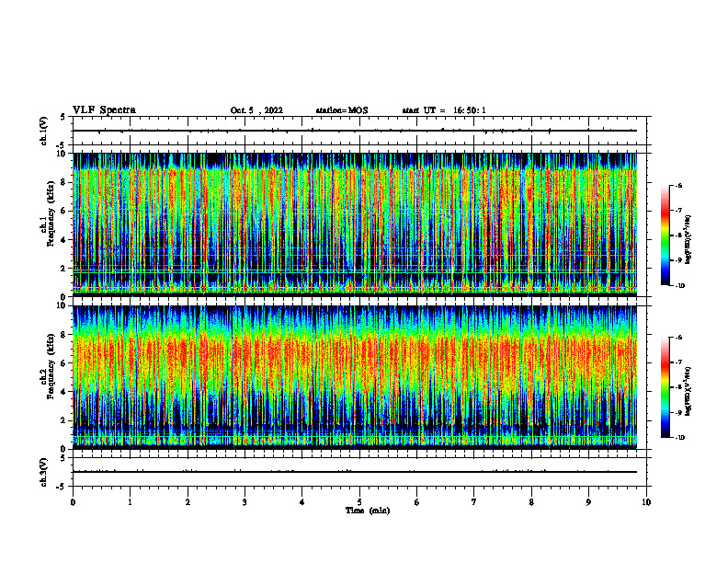Viewport: 728px width, 563px height.
Task: Click the "-6" label on ch.1 colorbar
Action: [679, 185]
